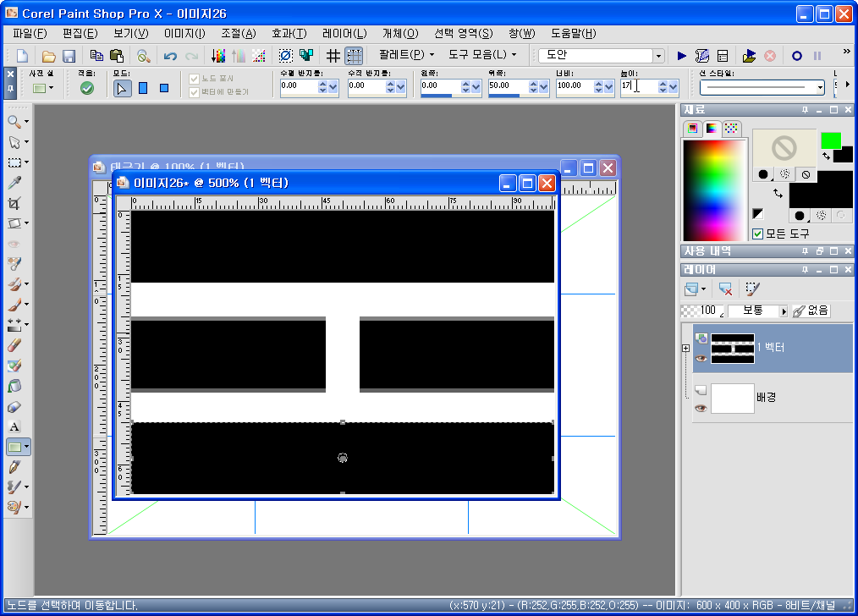
Task: Toggle the 노드 표시 checkbox
Action: 194,79
